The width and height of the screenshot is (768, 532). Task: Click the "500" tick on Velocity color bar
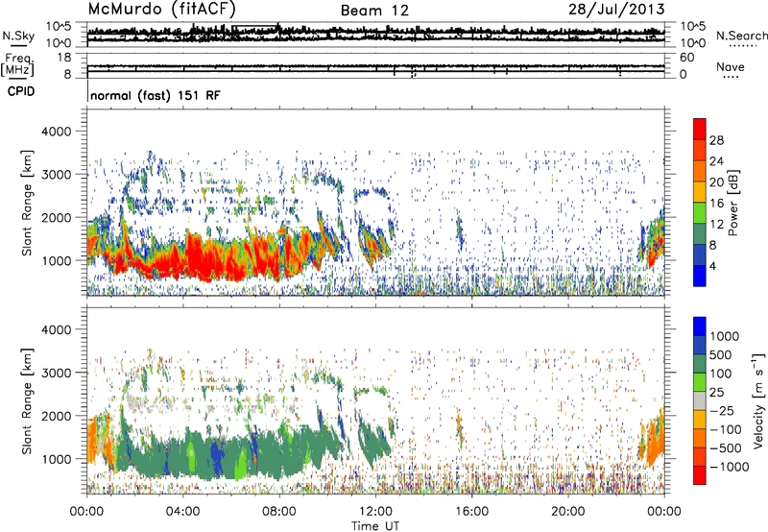[720, 354]
